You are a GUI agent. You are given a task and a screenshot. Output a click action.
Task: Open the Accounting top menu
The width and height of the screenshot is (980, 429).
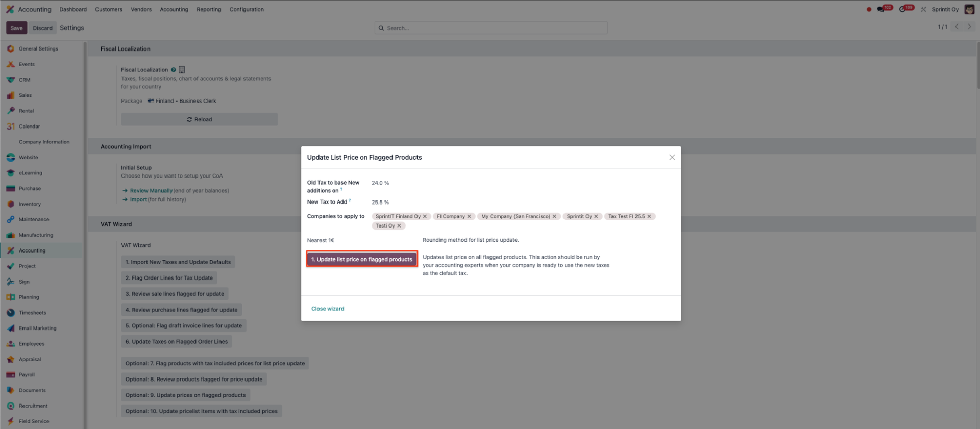(x=174, y=9)
